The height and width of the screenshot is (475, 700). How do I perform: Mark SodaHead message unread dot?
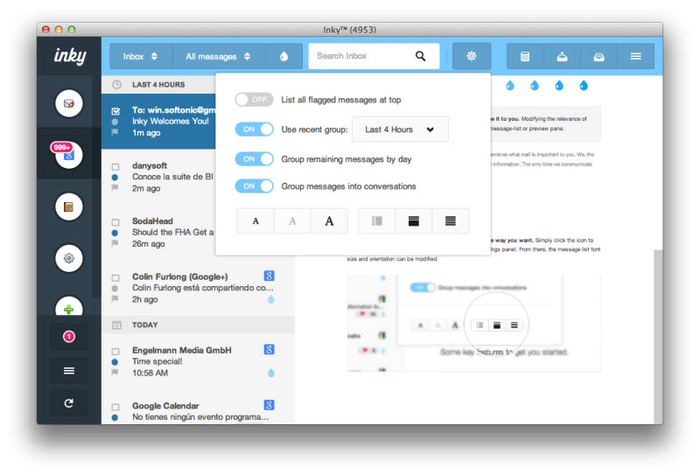pos(115,233)
